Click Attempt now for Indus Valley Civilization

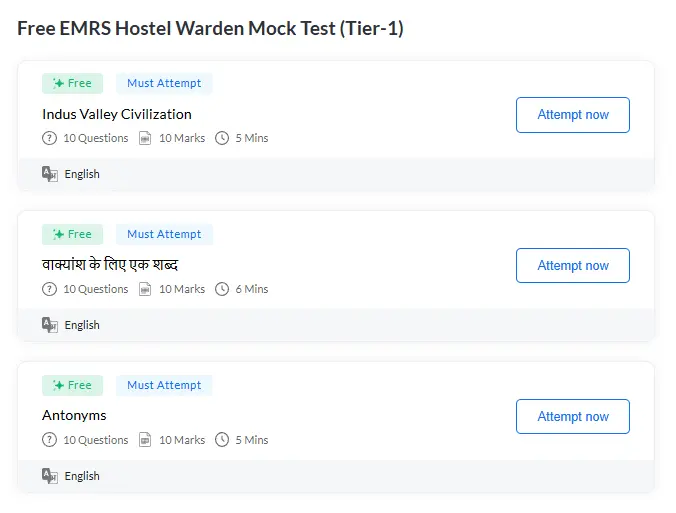pyautogui.click(x=573, y=115)
